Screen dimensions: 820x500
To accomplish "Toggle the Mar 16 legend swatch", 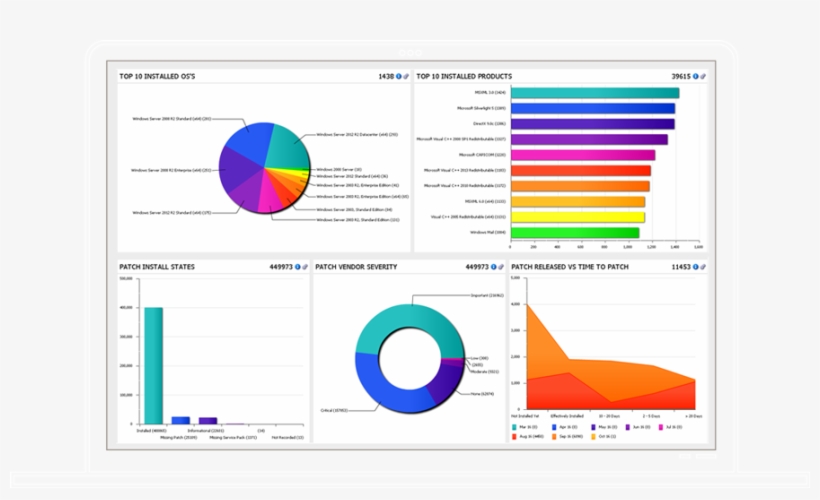I will (514, 427).
